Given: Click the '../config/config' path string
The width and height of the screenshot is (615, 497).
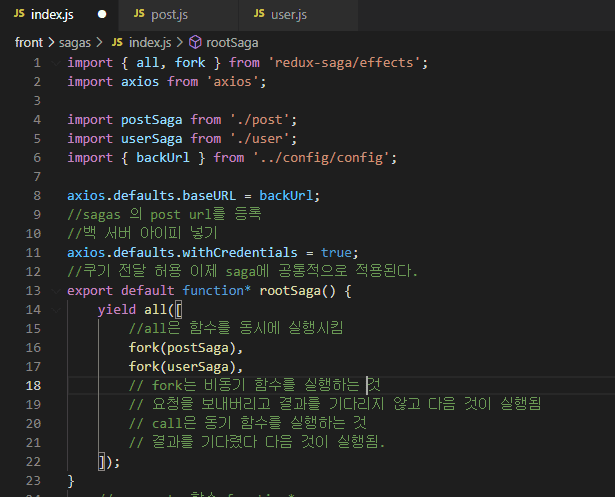Looking at the screenshot, I should click(321, 158).
